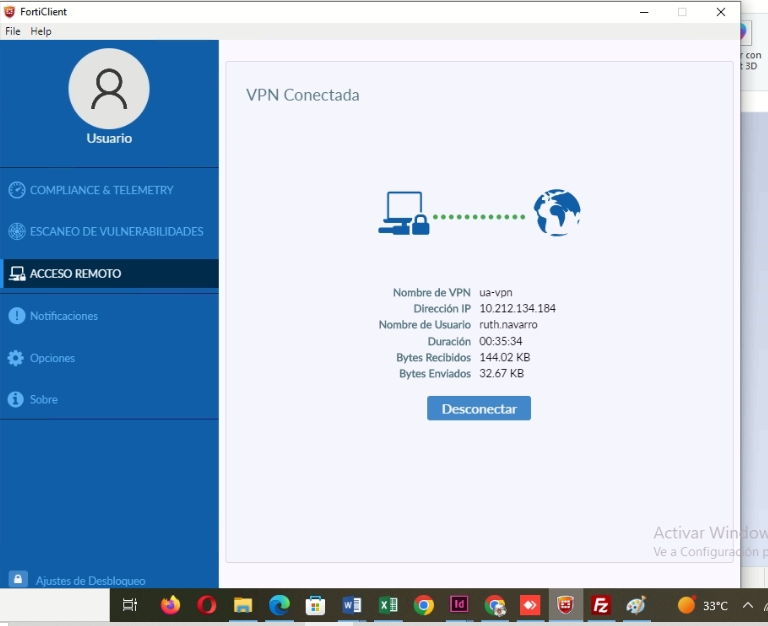Click the VPN name ua-vpn
Screen dimensions: 768x626
pos(496,292)
